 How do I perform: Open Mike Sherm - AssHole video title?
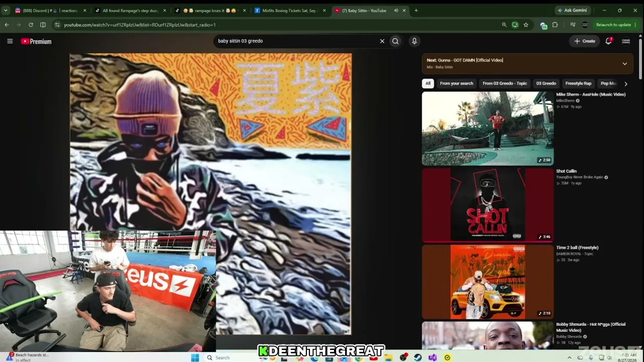(591, 95)
